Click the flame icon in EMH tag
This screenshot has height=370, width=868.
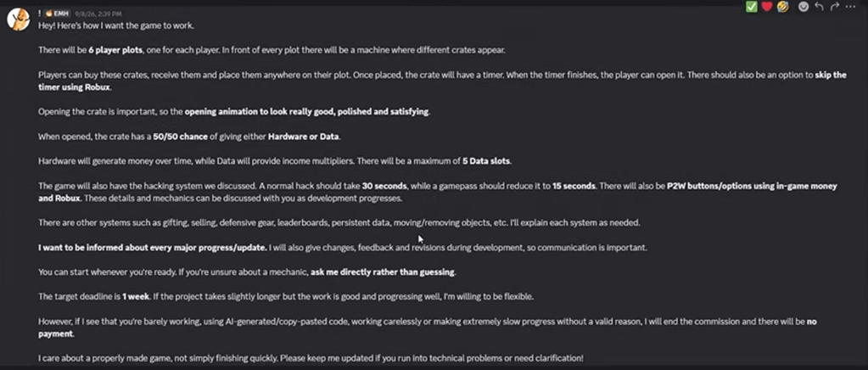(48, 14)
